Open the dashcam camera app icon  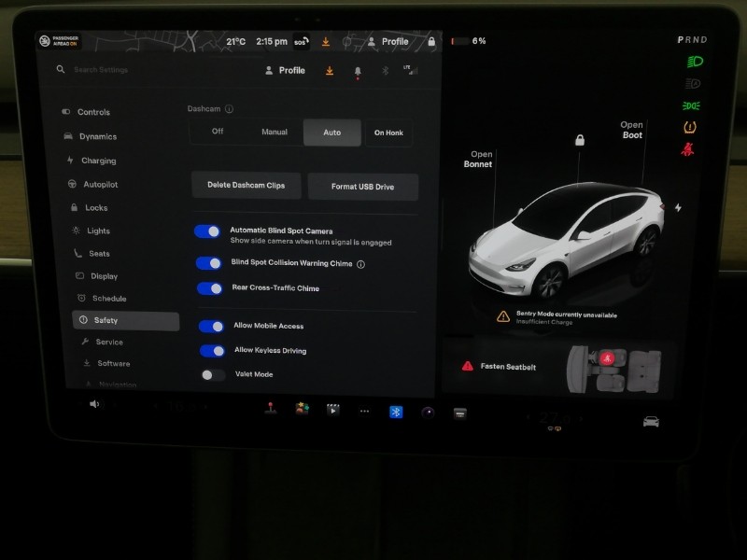[x=428, y=413]
